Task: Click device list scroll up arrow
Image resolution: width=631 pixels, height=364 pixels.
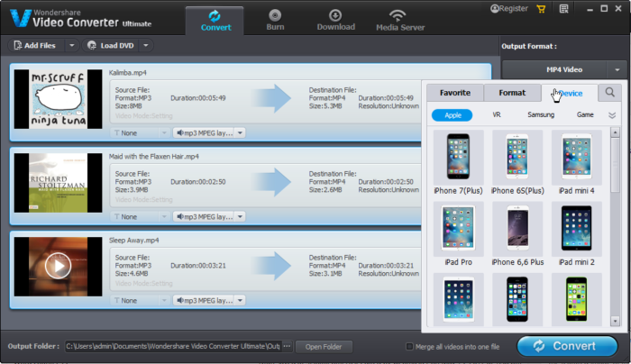Action: [x=615, y=132]
